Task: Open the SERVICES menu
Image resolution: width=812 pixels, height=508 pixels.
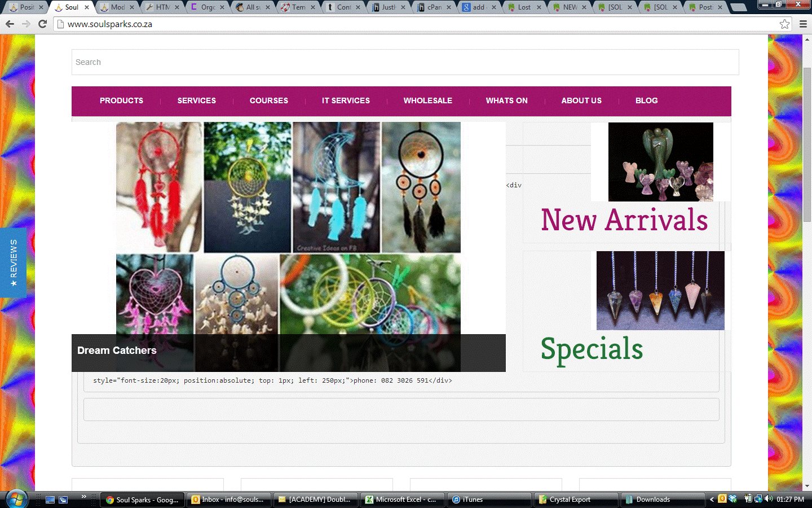Action: point(197,100)
